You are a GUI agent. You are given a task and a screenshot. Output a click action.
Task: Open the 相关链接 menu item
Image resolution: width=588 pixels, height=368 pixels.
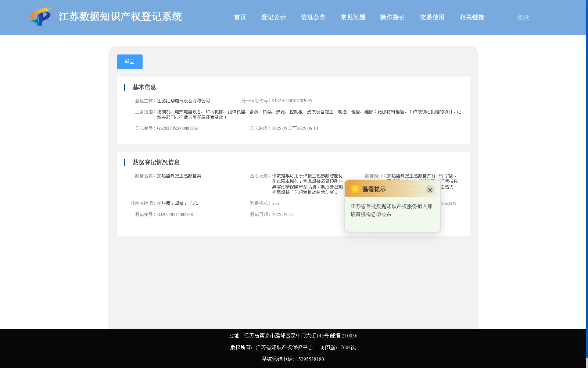(x=472, y=17)
